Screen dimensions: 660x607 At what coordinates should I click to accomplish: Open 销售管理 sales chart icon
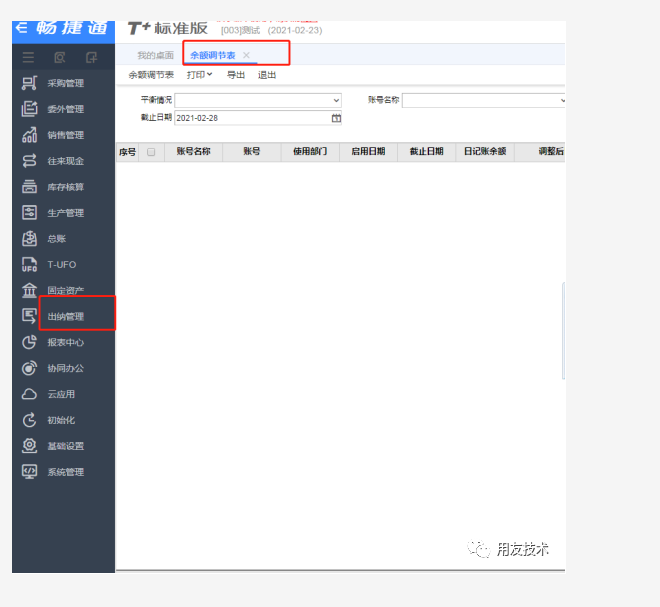[29, 135]
